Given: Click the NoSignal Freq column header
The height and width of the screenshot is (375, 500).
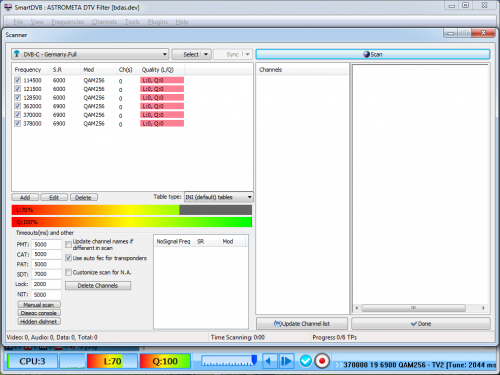Looking at the screenshot, I should [174, 241].
